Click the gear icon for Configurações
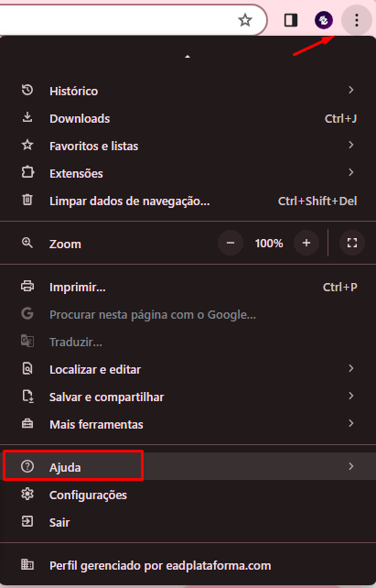This screenshot has width=376, height=588. coord(27,495)
